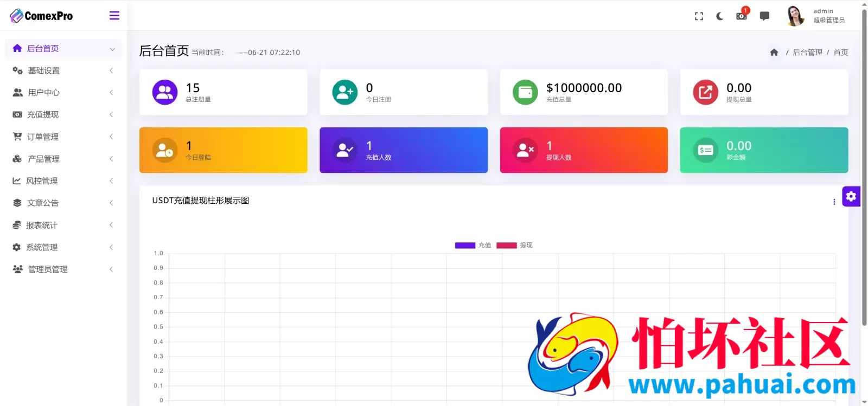Viewport: 868px width, 406px height.
Task: Open the chart's three-dot options menu
Action: 834,202
